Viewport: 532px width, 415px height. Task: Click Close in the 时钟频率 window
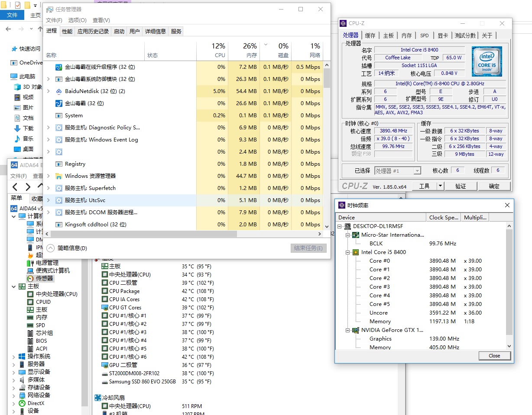coord(494,356)
